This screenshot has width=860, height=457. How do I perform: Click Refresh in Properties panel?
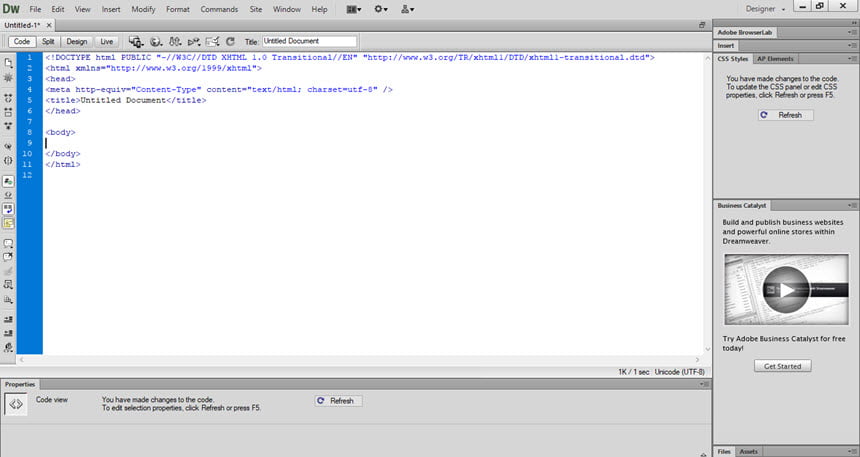coord(338,401)
